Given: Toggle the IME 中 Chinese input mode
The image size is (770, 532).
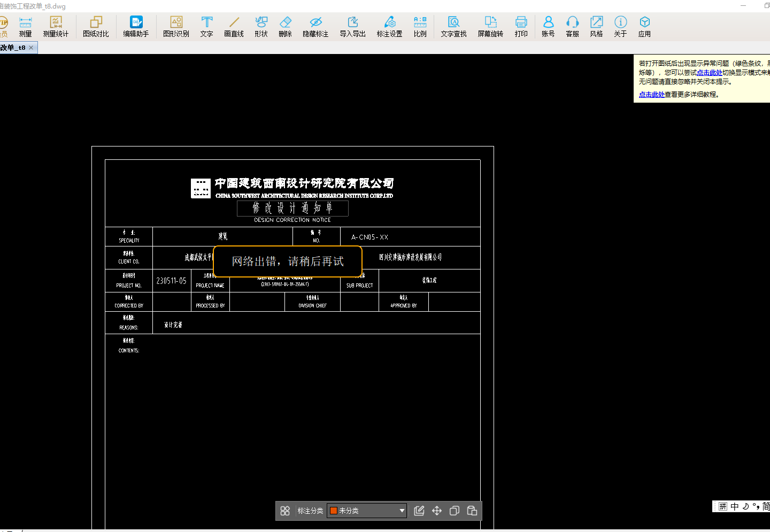Looking at the screenshot, I should coord(734,506).
